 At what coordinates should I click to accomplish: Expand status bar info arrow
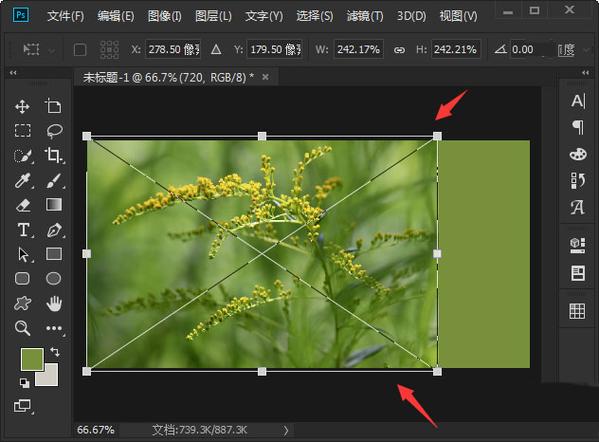(x=285, y=431)
